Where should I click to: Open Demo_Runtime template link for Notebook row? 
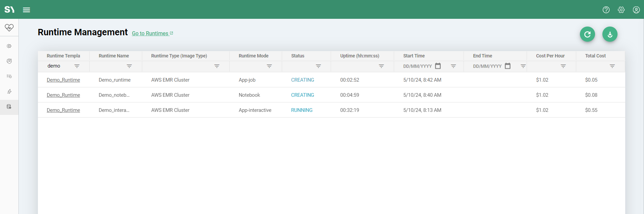click(x=63, y=95)
